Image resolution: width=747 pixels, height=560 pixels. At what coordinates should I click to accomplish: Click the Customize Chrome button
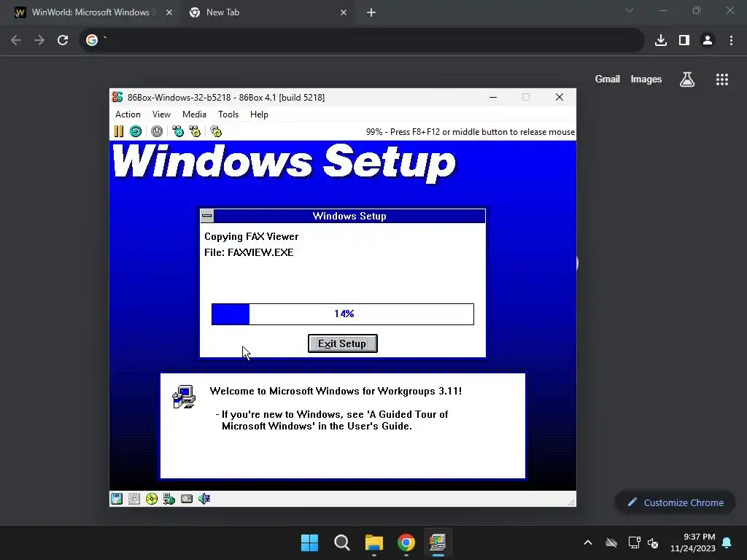pos(675,502)
